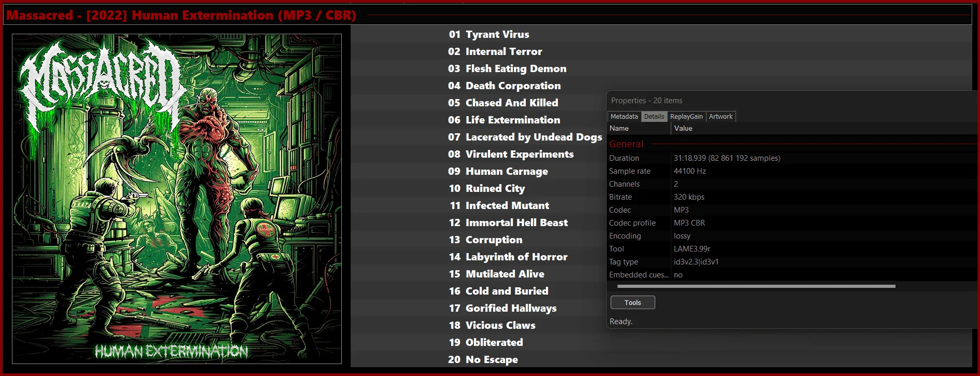Select track 09 Human Carnage
Screen dimensions: 980x376
pyautogui.click(x=498, y=171)
